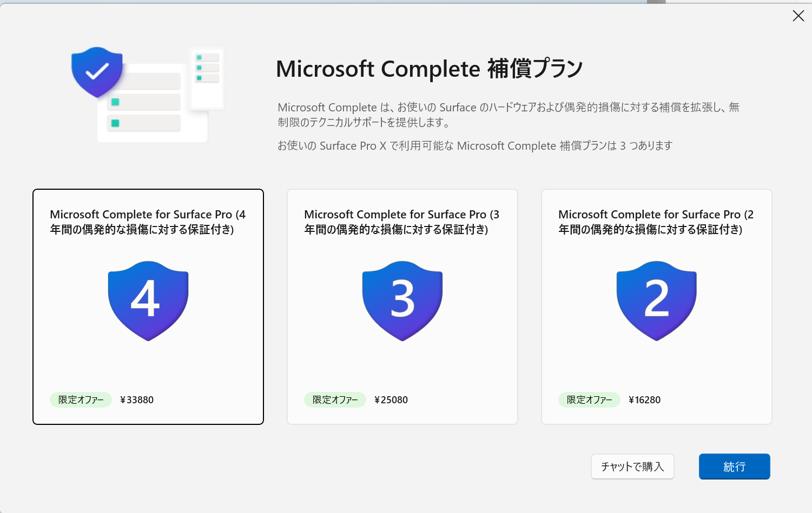The width and height of the screenshot is (812, 513).
Task: Click the 4-year plan title text
Action: 148,222
